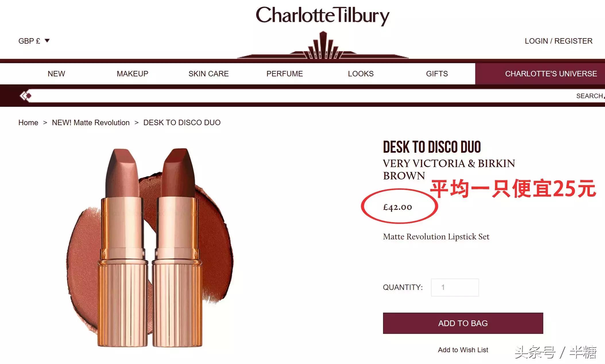The height and width of the screenshot is (364, 605).
Task: Open the GBP £ currency dropdown
Action: (34, 41)
